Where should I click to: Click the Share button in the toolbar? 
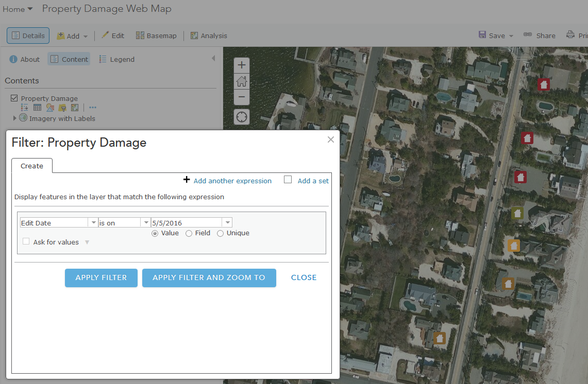pos(539,36)
